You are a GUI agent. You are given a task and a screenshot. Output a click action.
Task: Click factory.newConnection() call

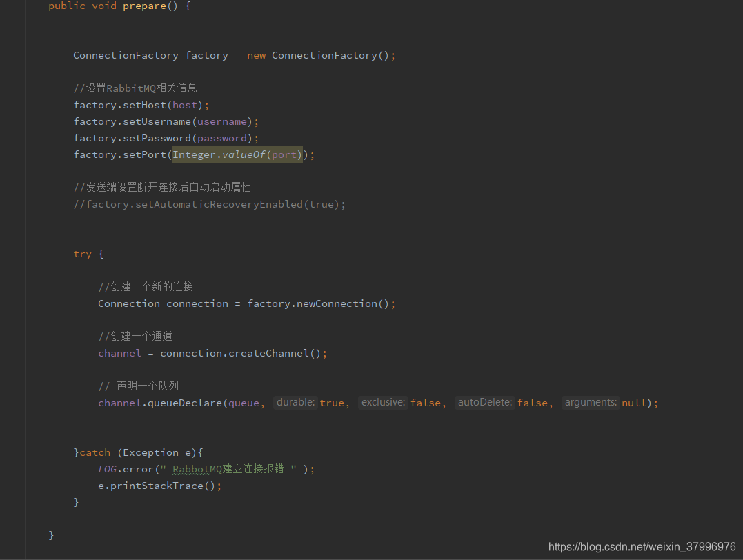[x=318, y=303]
